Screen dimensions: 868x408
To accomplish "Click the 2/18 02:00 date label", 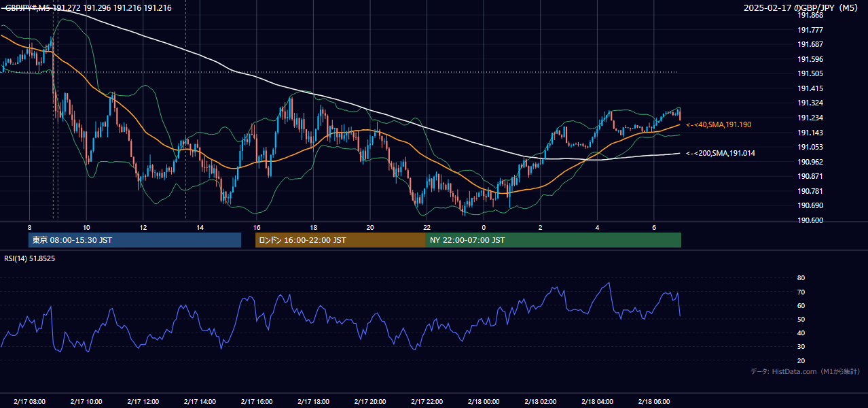I will [x=541, y=402].
